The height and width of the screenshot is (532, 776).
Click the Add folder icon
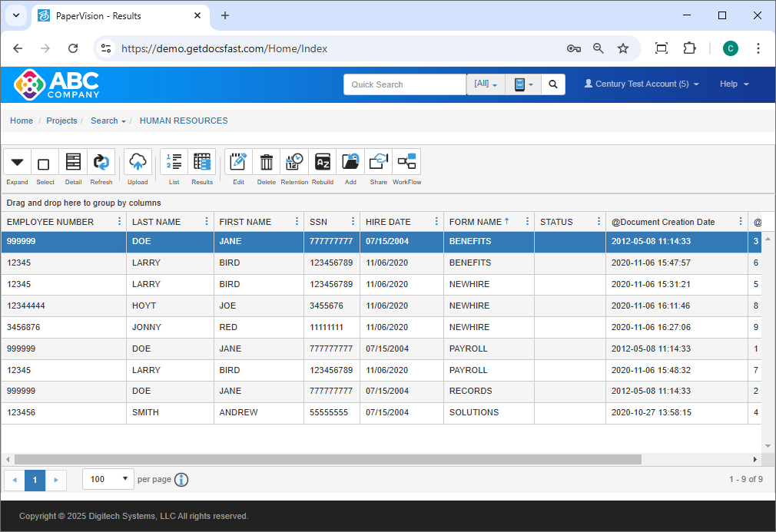350,163
